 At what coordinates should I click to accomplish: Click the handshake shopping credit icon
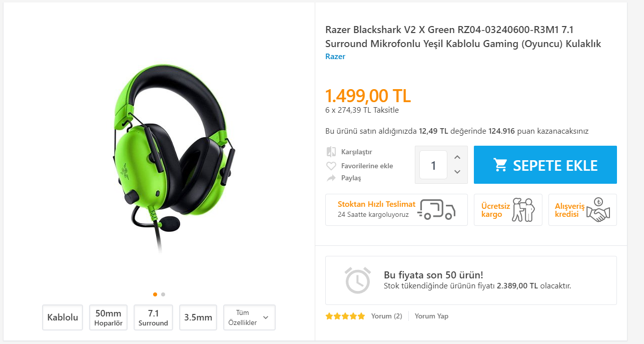pos(598,210)
